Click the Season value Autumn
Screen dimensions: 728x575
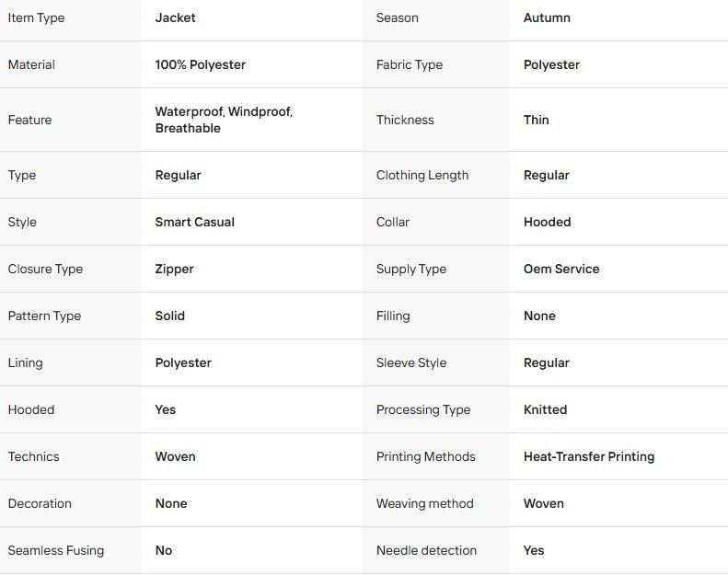pyautogui.click(x=547, y=17)
